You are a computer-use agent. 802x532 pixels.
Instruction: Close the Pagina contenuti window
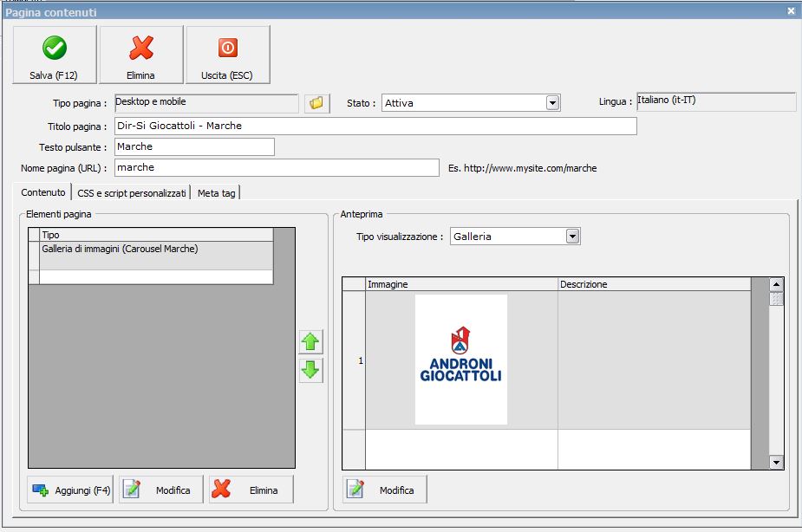(x=791, y=10)
